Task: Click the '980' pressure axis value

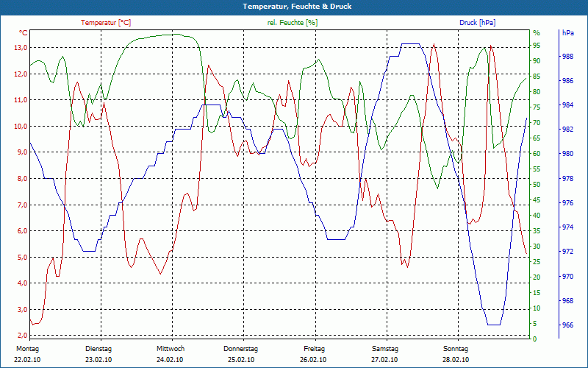Action: click(x=568, y=154)
